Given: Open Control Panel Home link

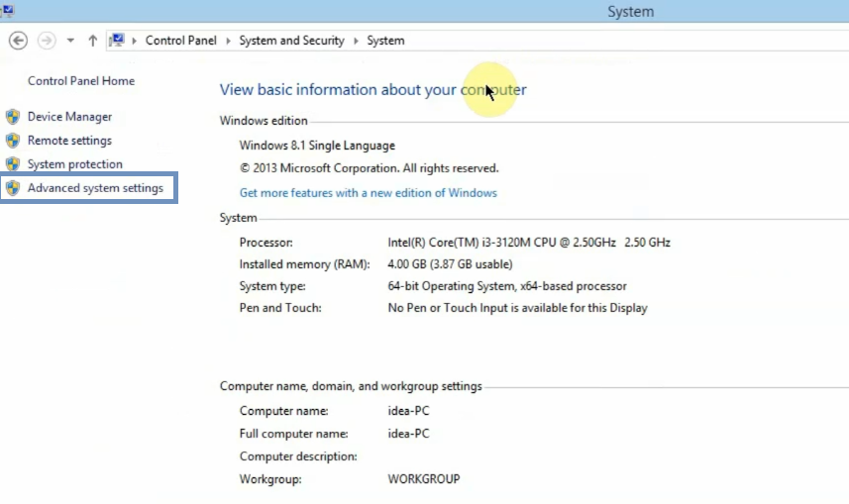Looking at the screenshot, I should click(x=81, y=80).
